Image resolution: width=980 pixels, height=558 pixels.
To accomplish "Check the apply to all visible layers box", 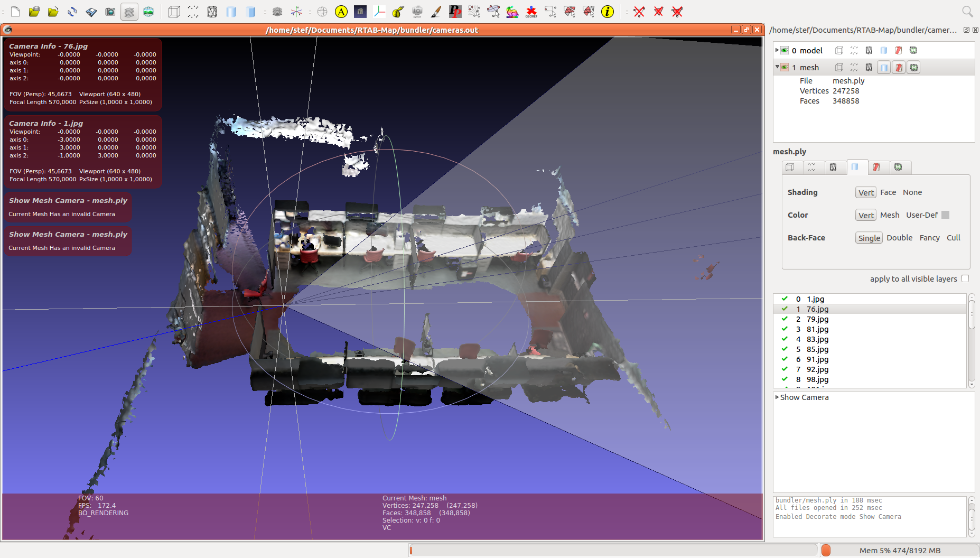I will pos(965,278).
